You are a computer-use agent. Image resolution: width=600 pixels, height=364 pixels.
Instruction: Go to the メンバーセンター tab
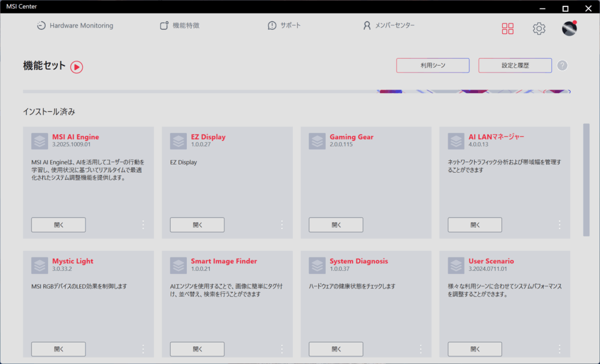[x=389, y=26]
